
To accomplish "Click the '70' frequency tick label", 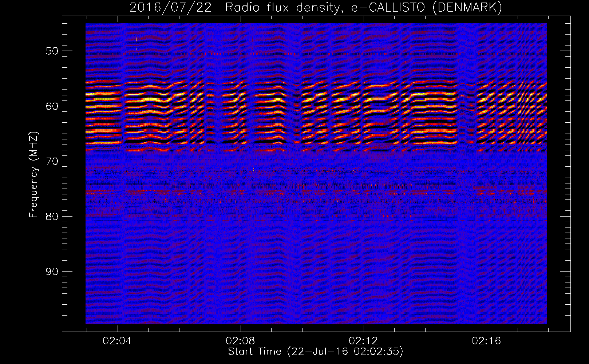I will [52, 161].
